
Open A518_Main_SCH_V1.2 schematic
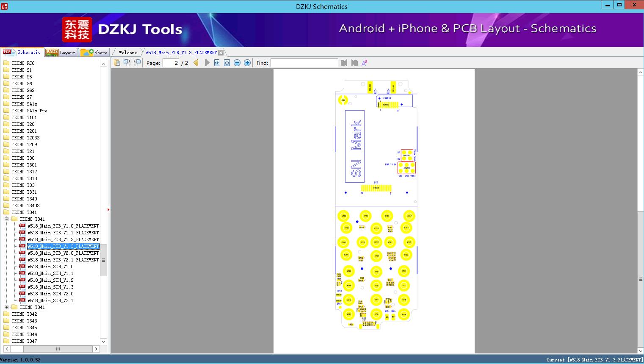50,280
